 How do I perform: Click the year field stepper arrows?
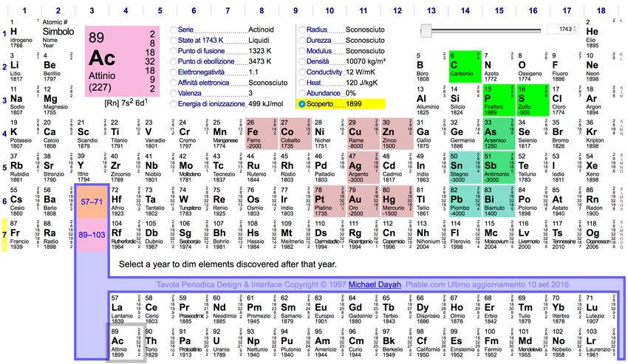click(576, 30)
